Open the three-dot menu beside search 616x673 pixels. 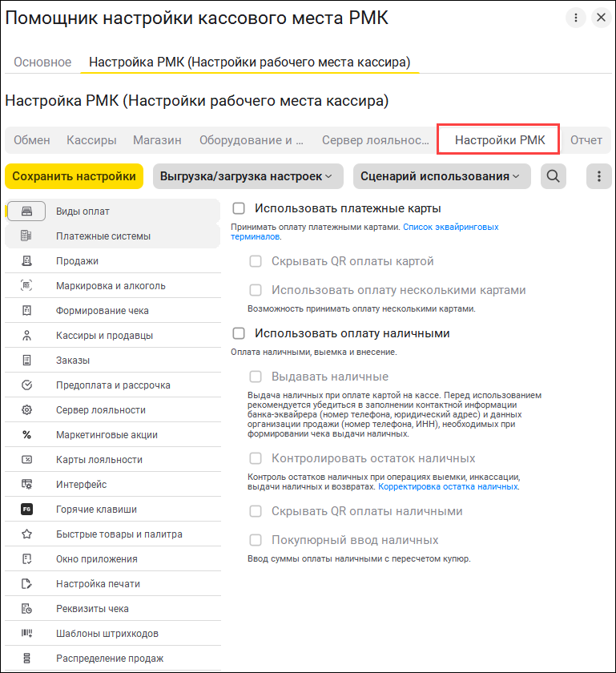(598, 176)
